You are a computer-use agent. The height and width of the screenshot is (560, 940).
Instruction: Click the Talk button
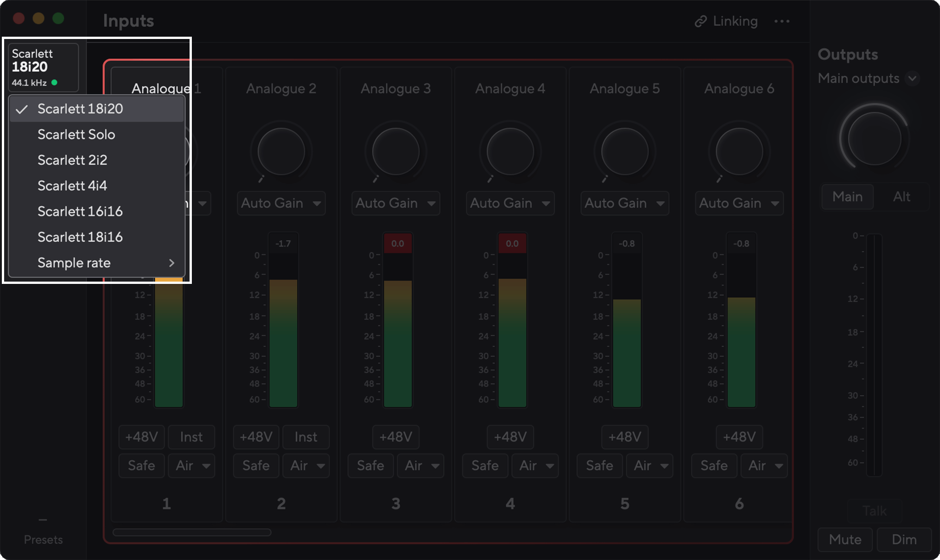pos(874,510)
